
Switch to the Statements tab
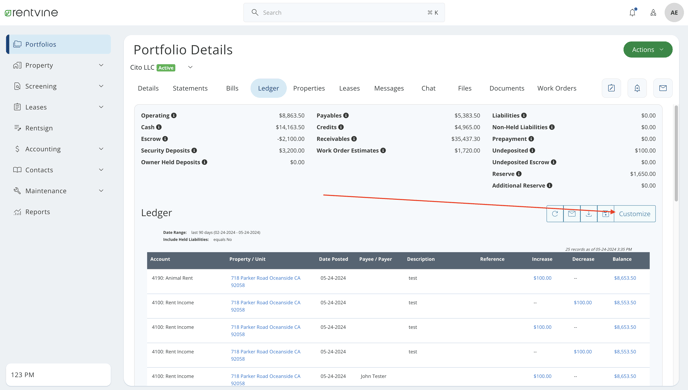point(190,88)
